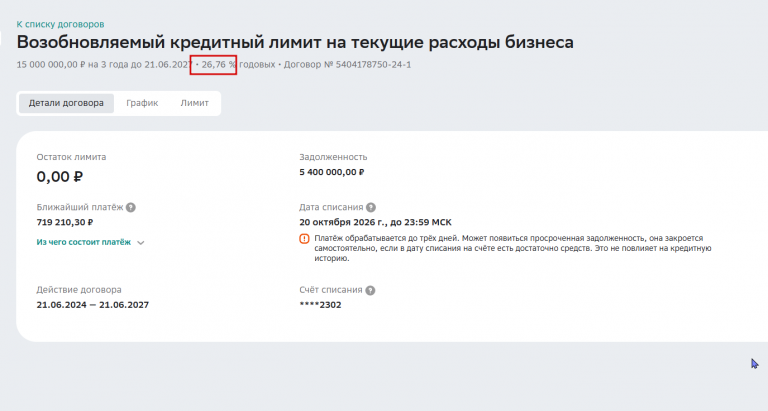768x411 pixels.
Task: Open help icon next to 'Дата списания'
Action: [371, 207]
